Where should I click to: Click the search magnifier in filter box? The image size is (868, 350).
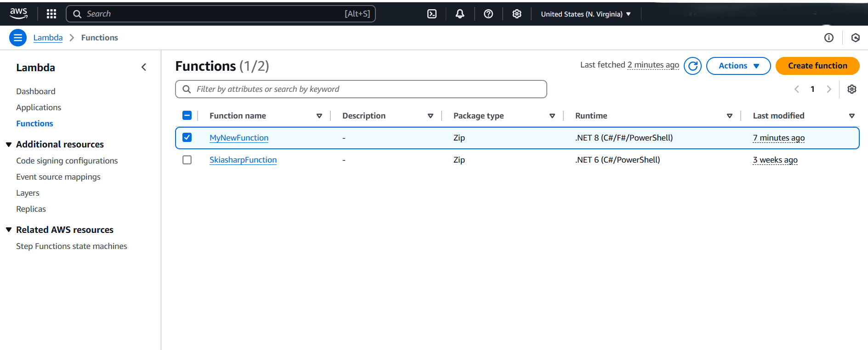(187, 89)
